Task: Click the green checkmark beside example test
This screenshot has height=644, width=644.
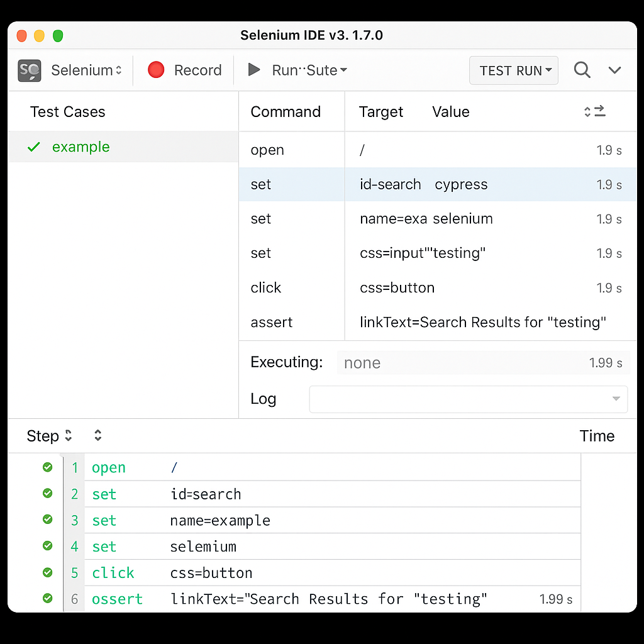Action: pyautogui.click(x=34, y=147)
